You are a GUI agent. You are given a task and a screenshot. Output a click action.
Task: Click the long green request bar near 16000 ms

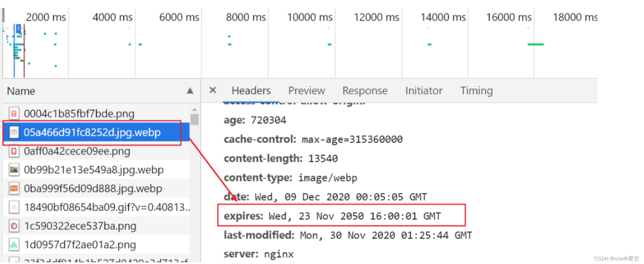(x=536, y=44)
